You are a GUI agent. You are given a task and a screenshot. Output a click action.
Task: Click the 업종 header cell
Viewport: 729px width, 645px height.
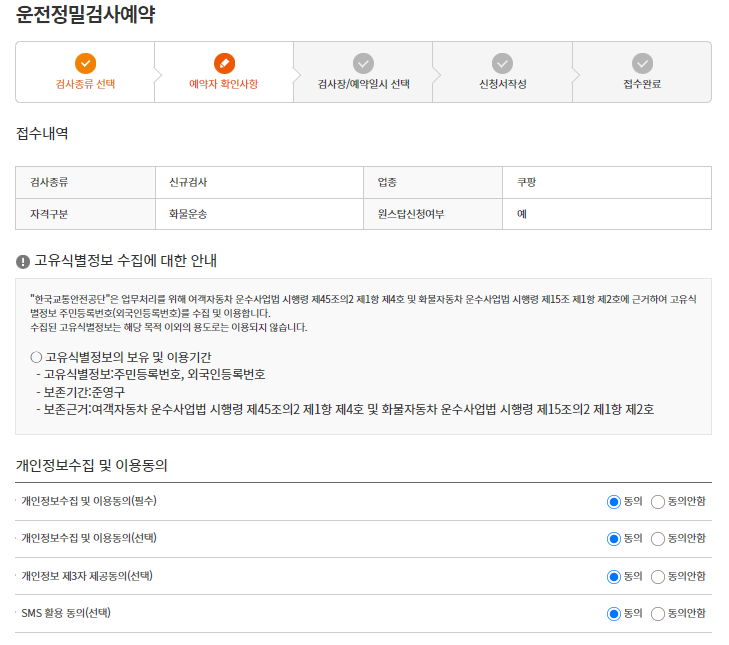click(433, 182)
